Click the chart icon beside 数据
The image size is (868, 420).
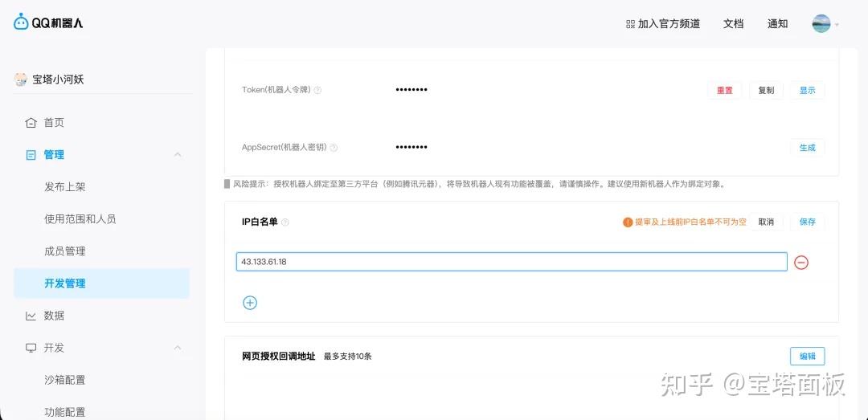coord(31,316)
